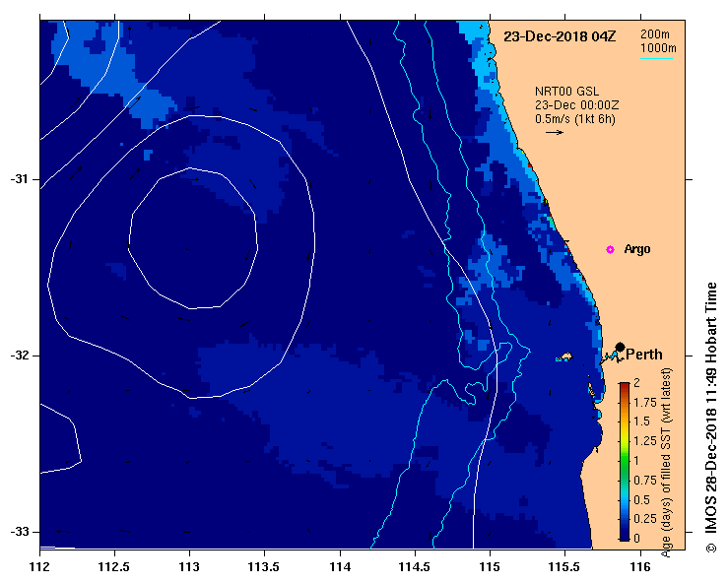728x583 pixels.
Task: Click the "1000m" depth contour label
Action: tap(658, 48)
